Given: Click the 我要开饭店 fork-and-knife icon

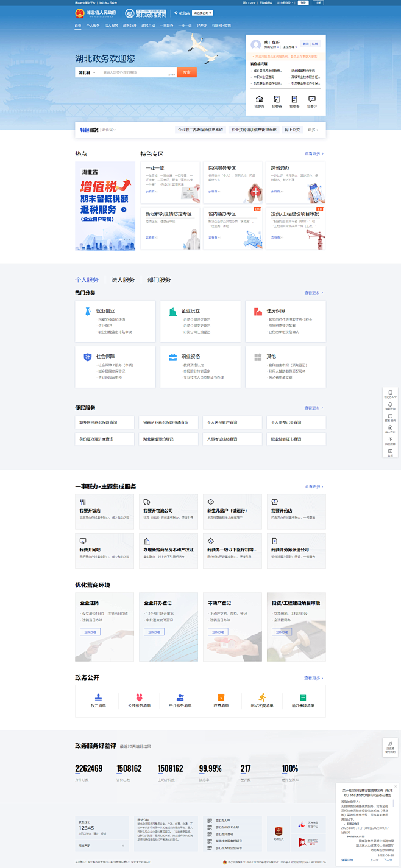Looking at the screenshot, I should [x=82, y=502].
